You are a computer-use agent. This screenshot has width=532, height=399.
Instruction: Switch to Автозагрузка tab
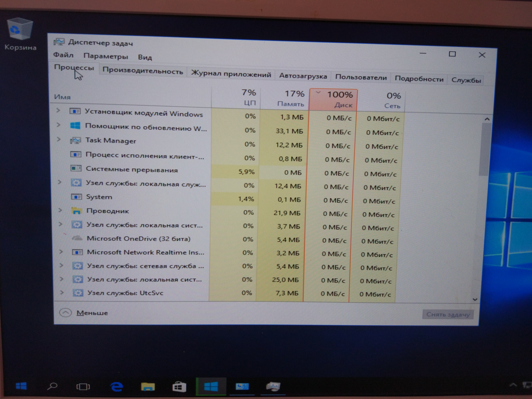(303, 76)
